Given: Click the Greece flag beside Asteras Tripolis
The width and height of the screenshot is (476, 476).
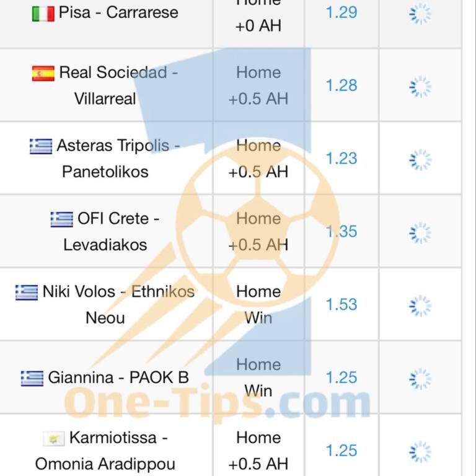Looking at the screenshot, I should (40, 146).
